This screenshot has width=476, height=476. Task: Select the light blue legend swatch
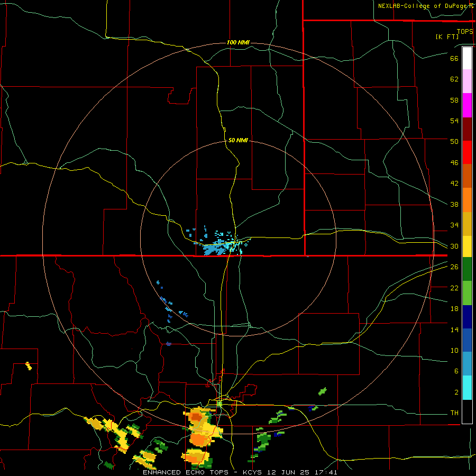click(x=467, y=364)
